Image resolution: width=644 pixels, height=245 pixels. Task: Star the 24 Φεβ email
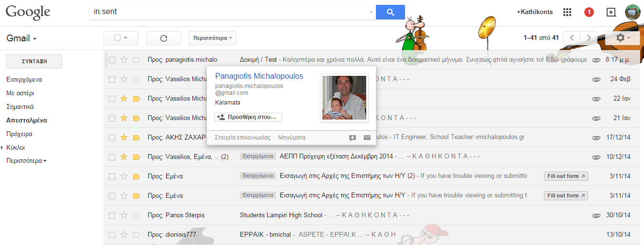[x=124, y=79]
